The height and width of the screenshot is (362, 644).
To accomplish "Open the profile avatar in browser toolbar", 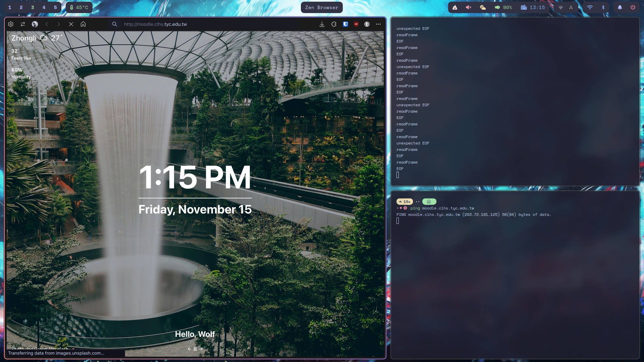I will (x=35, y=24).
